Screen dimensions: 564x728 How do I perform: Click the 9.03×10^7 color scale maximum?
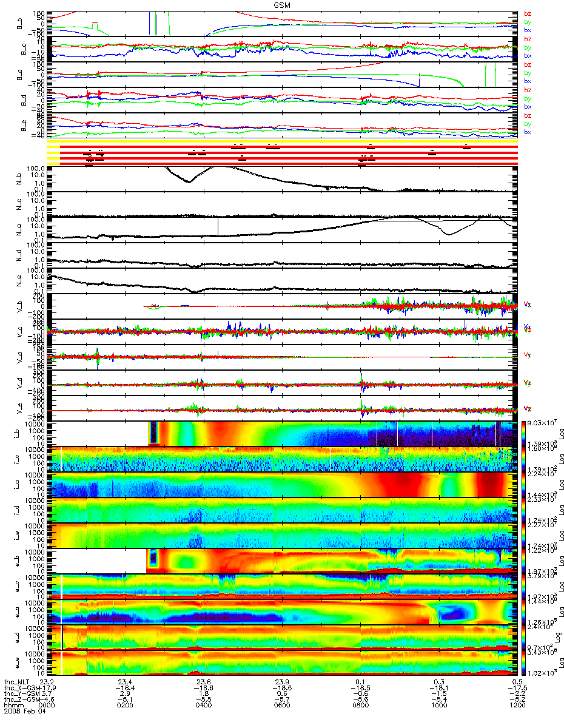(x=543, y=423)
